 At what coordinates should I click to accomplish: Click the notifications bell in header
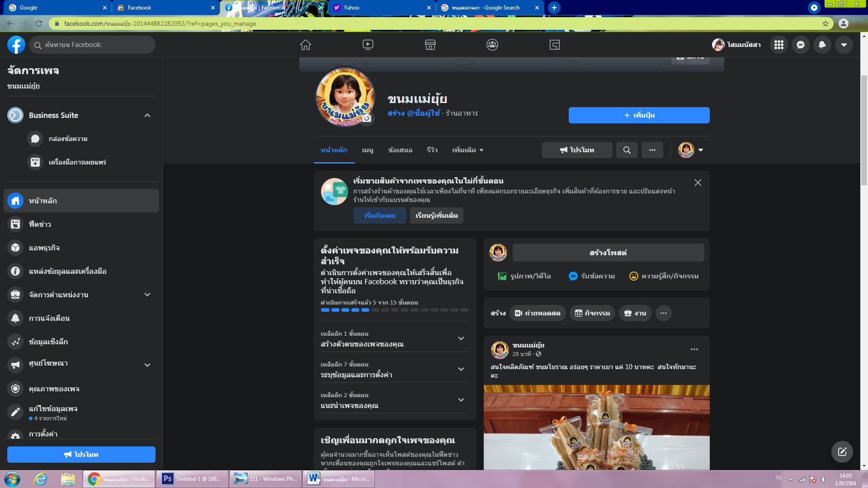pos(822,45)
